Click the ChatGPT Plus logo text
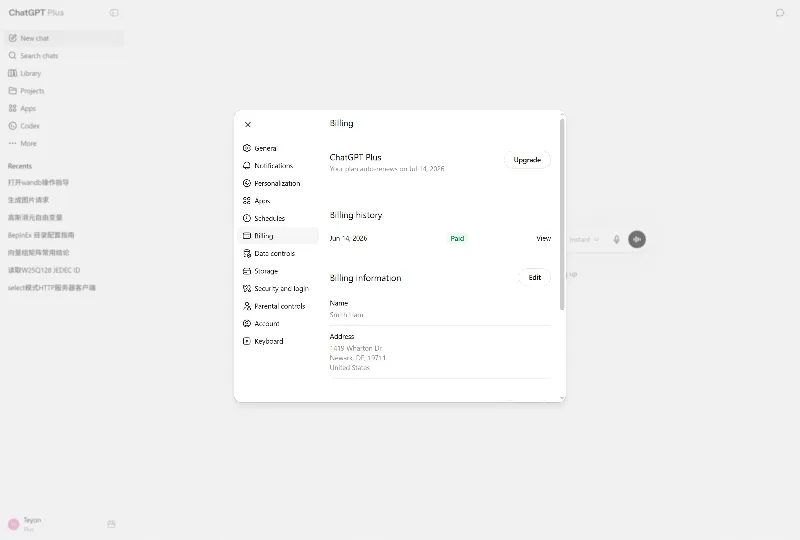Image resolution: width=800 pixels, height=540 pixels. click(x=36, y=13)
